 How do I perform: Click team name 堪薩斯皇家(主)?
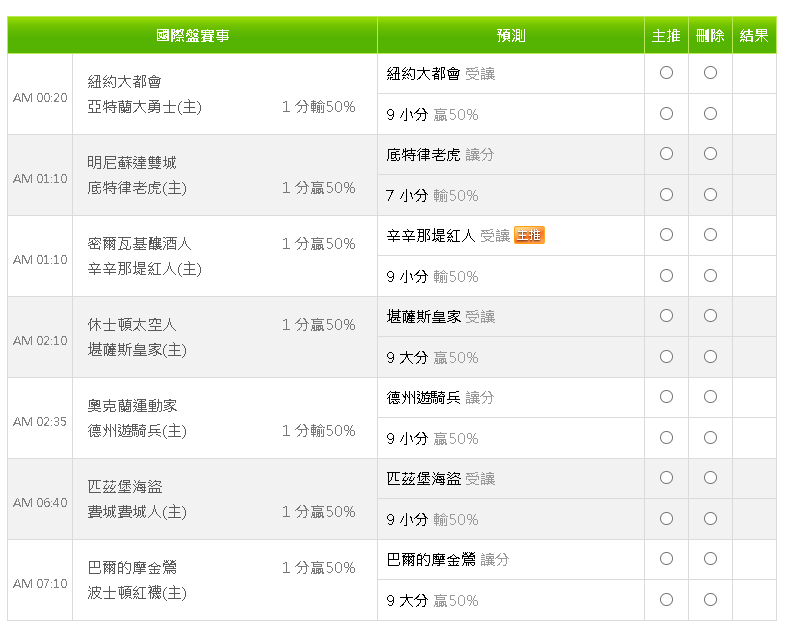[x=137, y=350]
